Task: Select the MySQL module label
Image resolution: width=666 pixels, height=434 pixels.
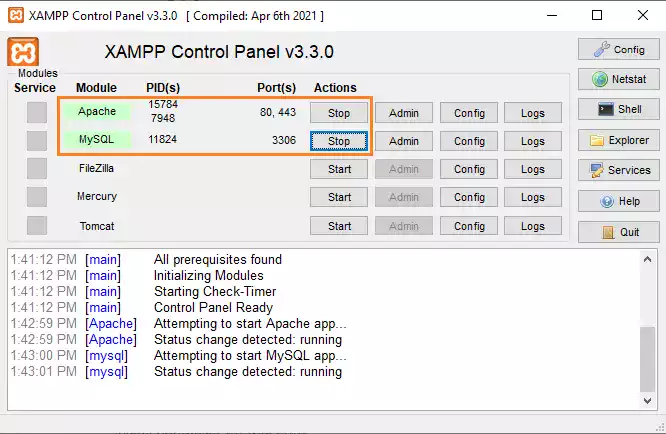Action: [x=96, y=139]
